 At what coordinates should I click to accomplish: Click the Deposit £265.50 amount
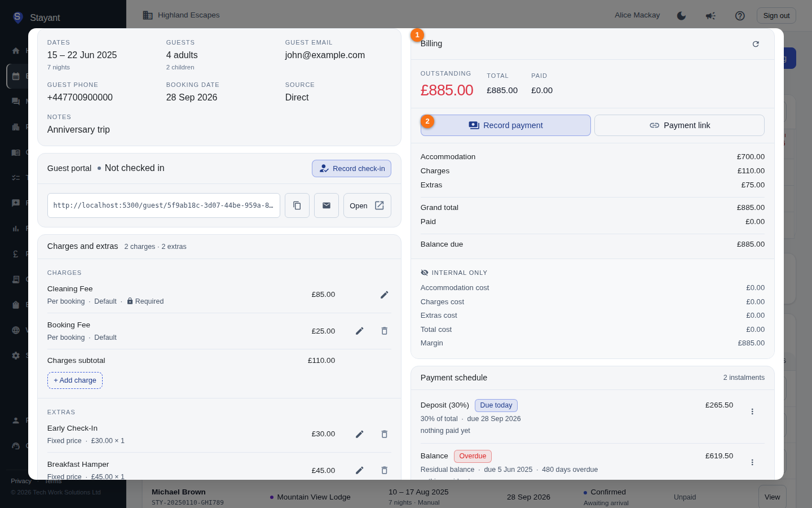(x=719, y=405)
